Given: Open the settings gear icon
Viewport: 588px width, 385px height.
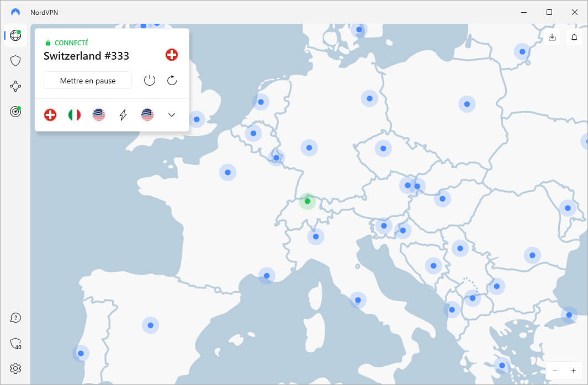Looking at the screenshot, I should coord(15,368).
